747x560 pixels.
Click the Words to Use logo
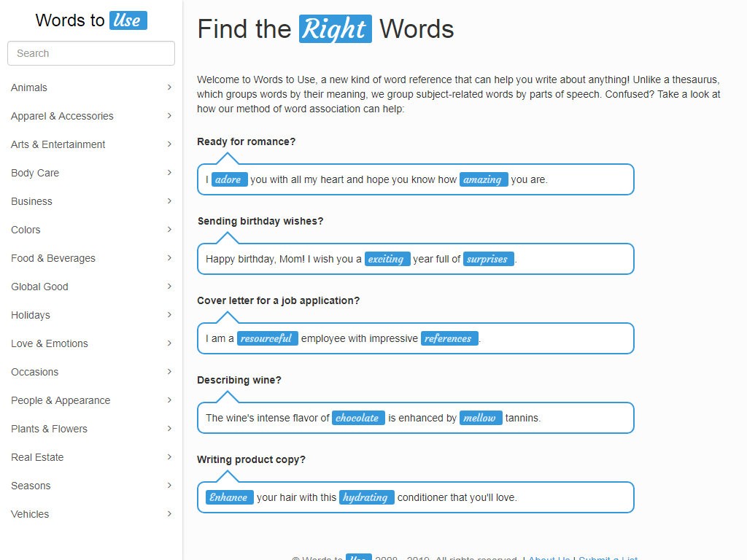pos(91,20)
